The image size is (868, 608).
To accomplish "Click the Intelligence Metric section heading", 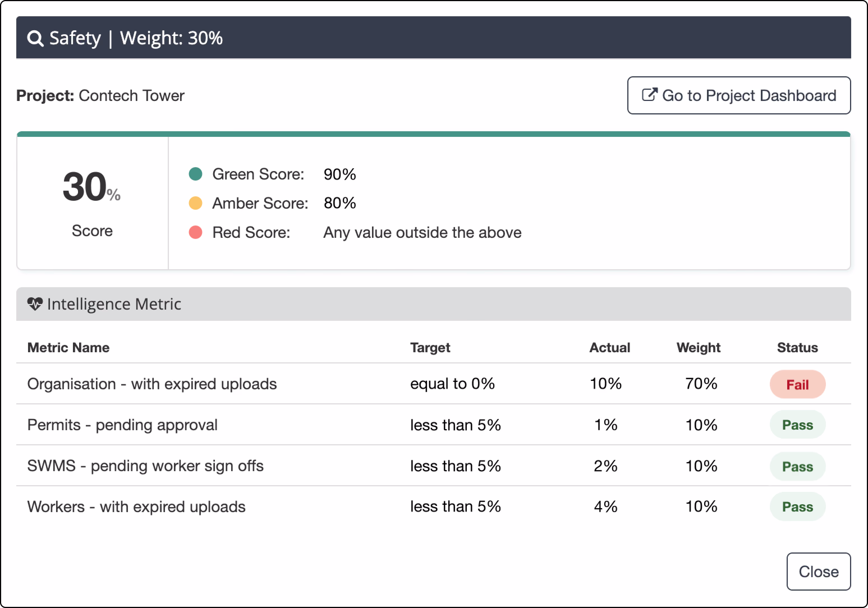I will tap(114, 304).
